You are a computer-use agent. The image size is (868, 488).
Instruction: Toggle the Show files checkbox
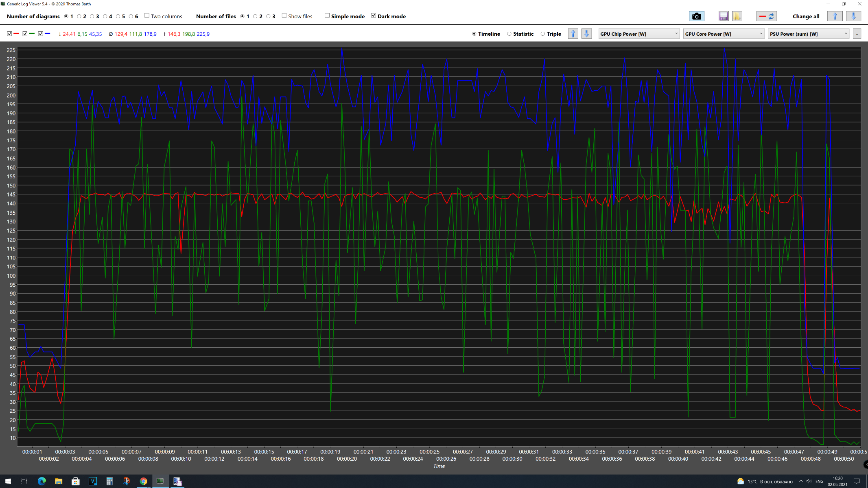pos(284,15)
